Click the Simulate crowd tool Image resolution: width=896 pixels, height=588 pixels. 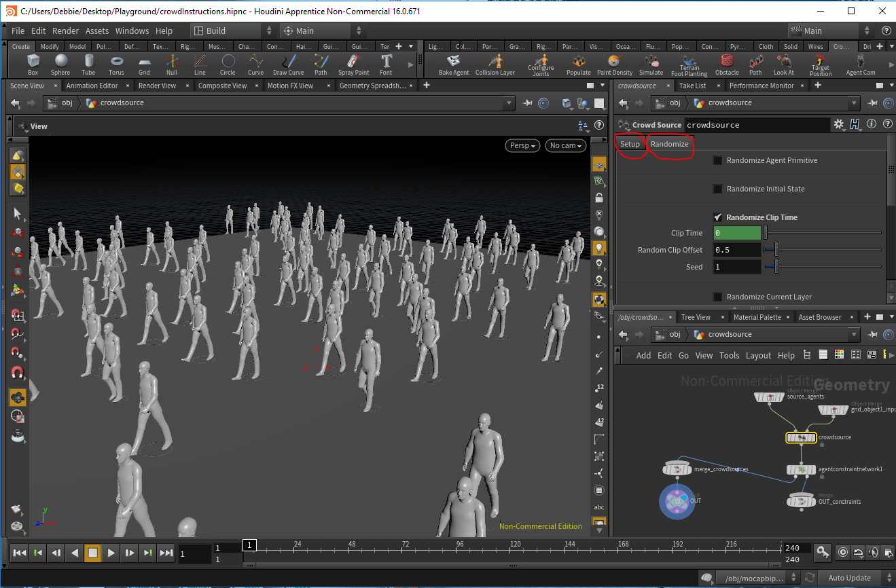pos(651,64)
